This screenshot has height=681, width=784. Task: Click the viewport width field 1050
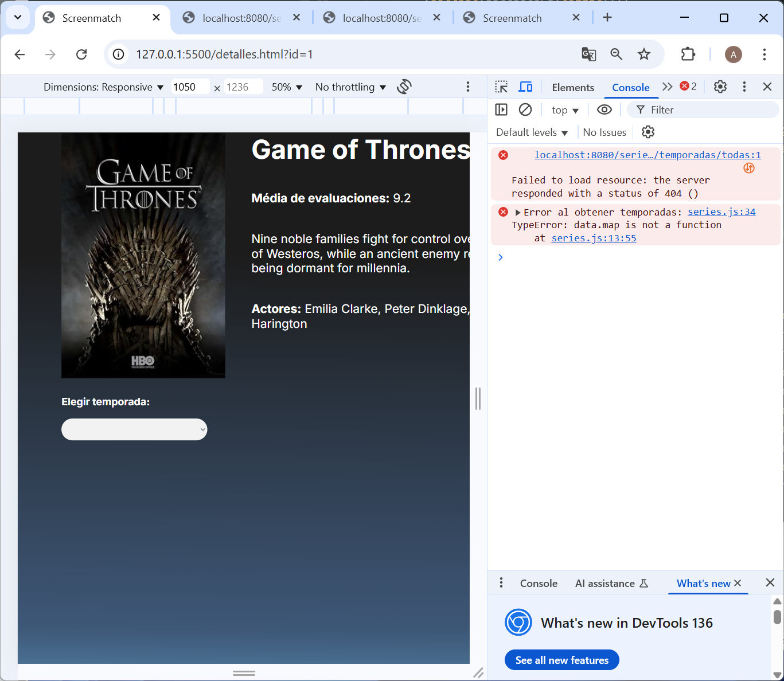(x=190, y=87)
